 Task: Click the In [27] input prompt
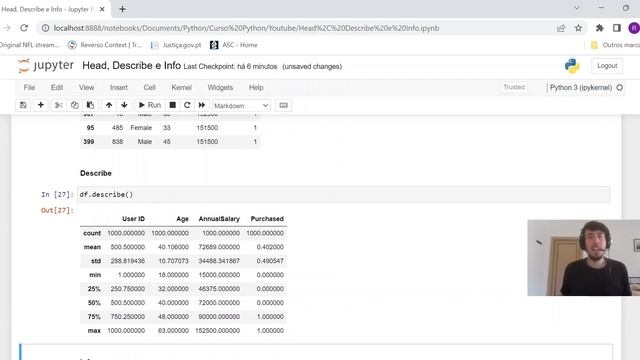point(57,195)
